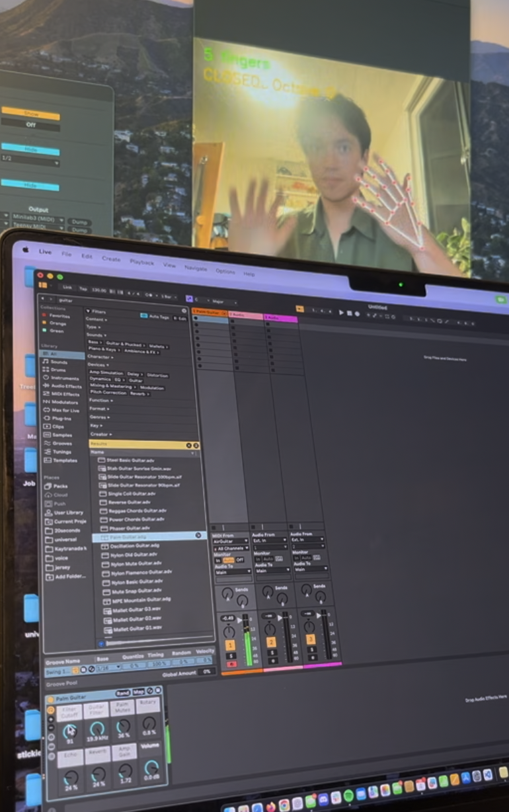This screenshot has height=812, width=509.
Task: Open the Instruments library category
Action: [x=61, y=378]
